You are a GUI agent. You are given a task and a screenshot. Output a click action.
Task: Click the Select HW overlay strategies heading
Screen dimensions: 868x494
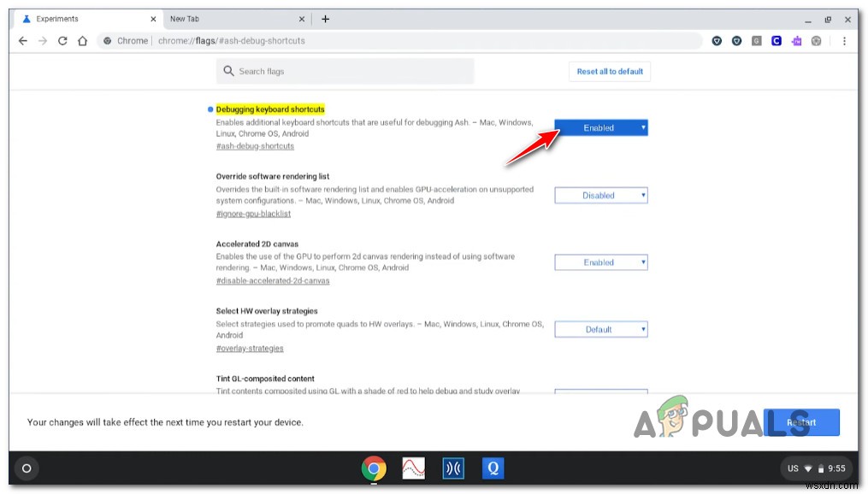267,311
